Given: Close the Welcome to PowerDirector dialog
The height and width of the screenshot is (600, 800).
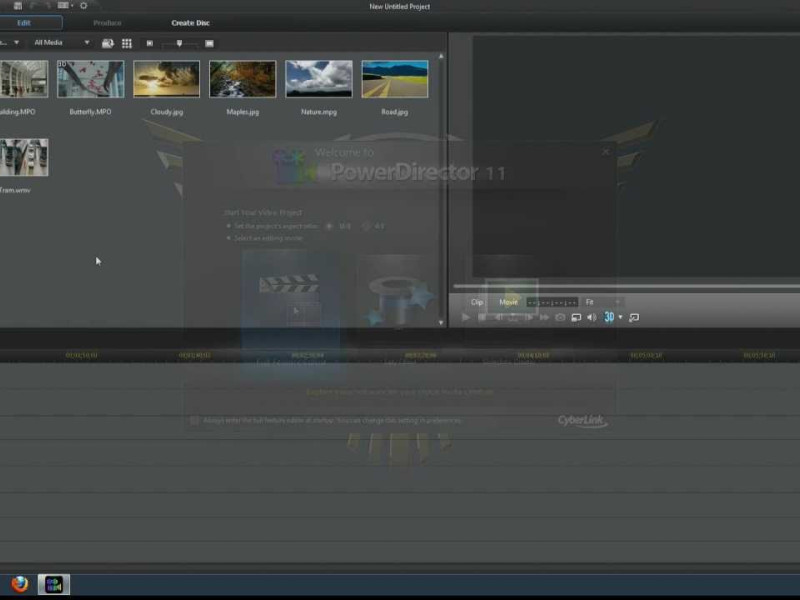Looking at the screenshot, I should [605, 152].
